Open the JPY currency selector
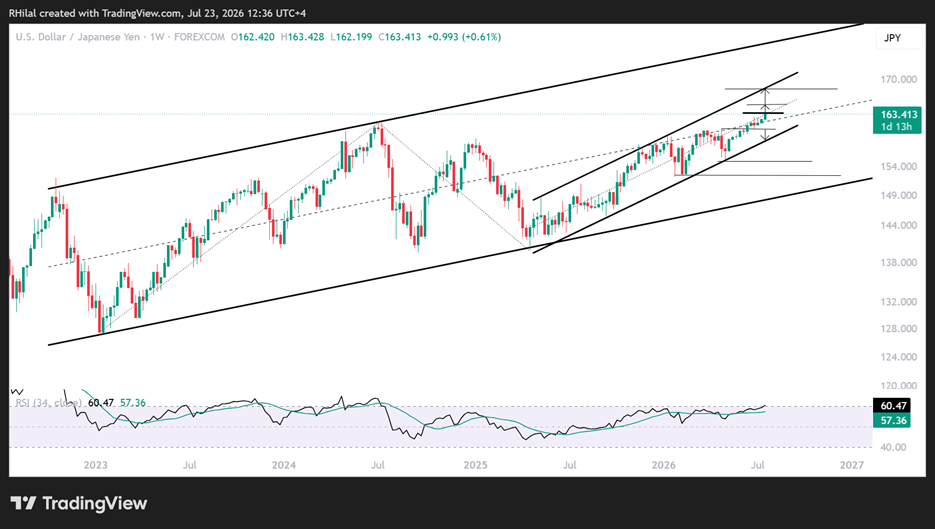The height and width of the screenshot is (529, 935). [892, 38]
